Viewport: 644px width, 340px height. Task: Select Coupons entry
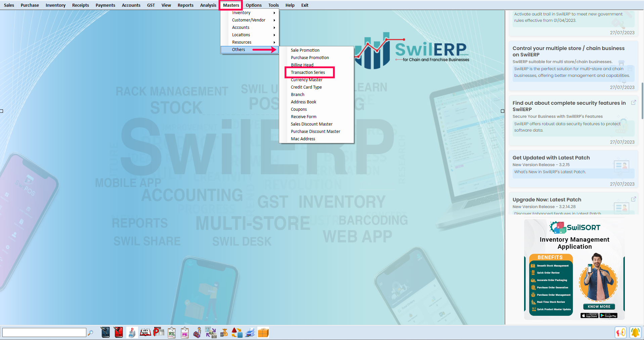pos(316,109)
